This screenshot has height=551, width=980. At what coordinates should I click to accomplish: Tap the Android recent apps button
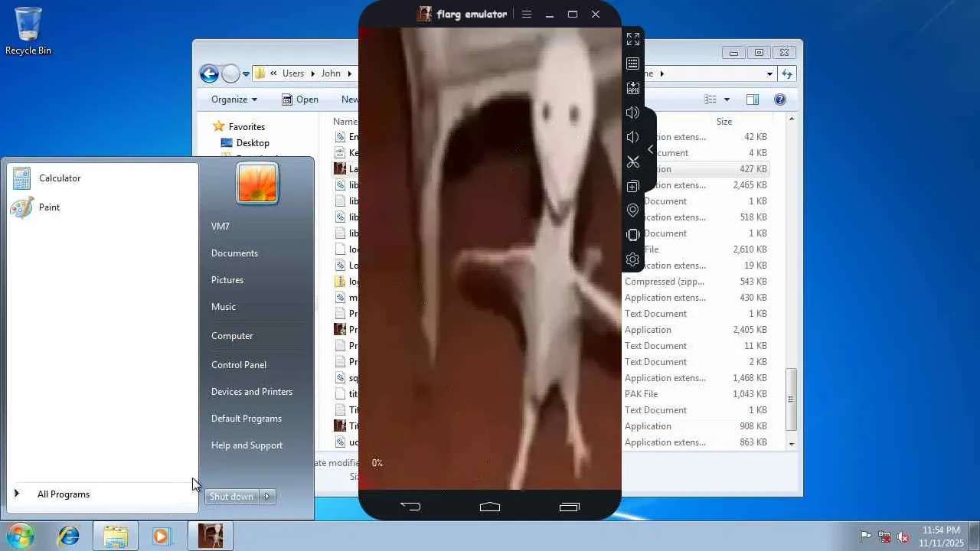(x=570, y=506)
